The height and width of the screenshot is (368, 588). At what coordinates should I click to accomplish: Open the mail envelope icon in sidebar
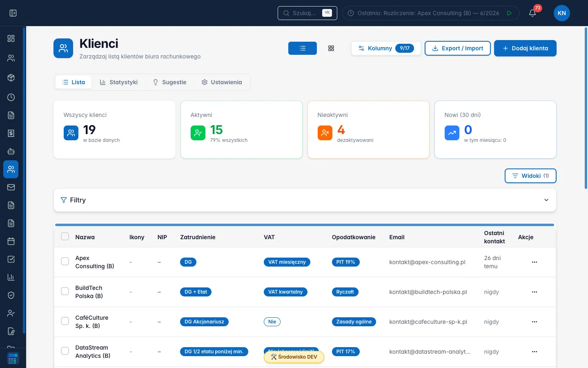tap(11, 187)
